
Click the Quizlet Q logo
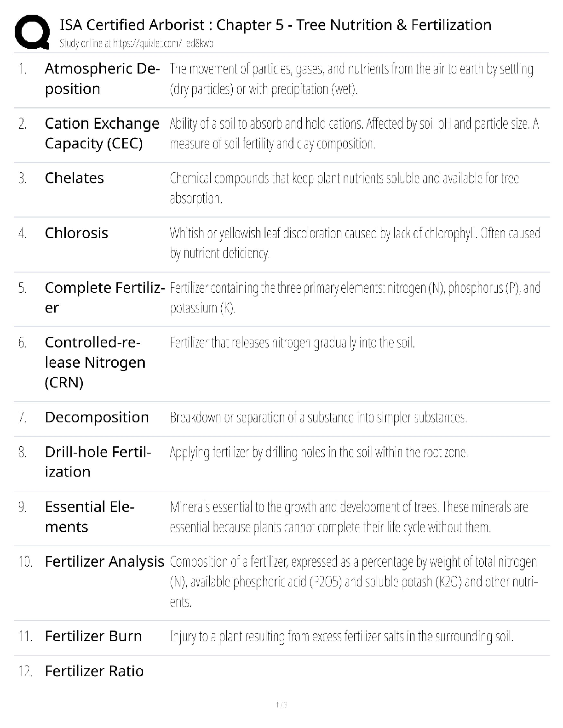coord(32,32)
